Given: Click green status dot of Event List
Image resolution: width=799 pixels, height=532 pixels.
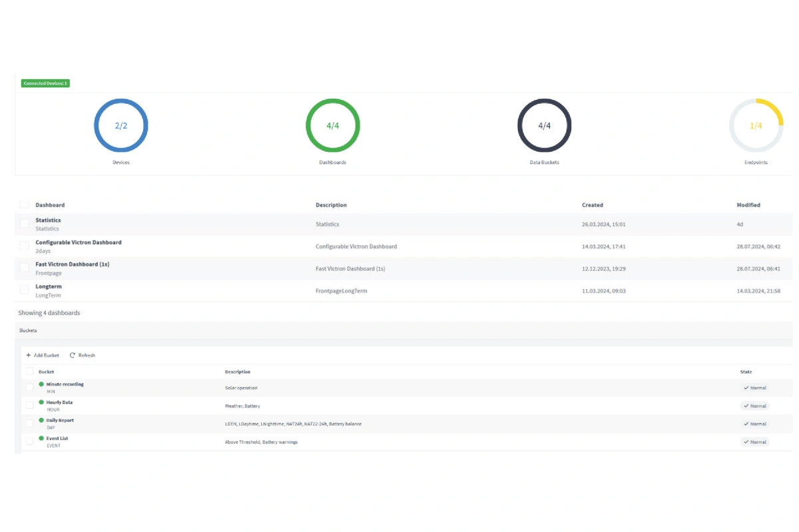Looking at the screenshot, I should [41, 438].
